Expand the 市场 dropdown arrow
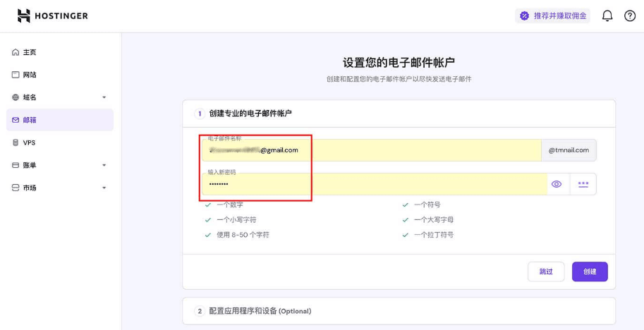The height and width of the screenshot is (330, 644). (x=104, y=188)
